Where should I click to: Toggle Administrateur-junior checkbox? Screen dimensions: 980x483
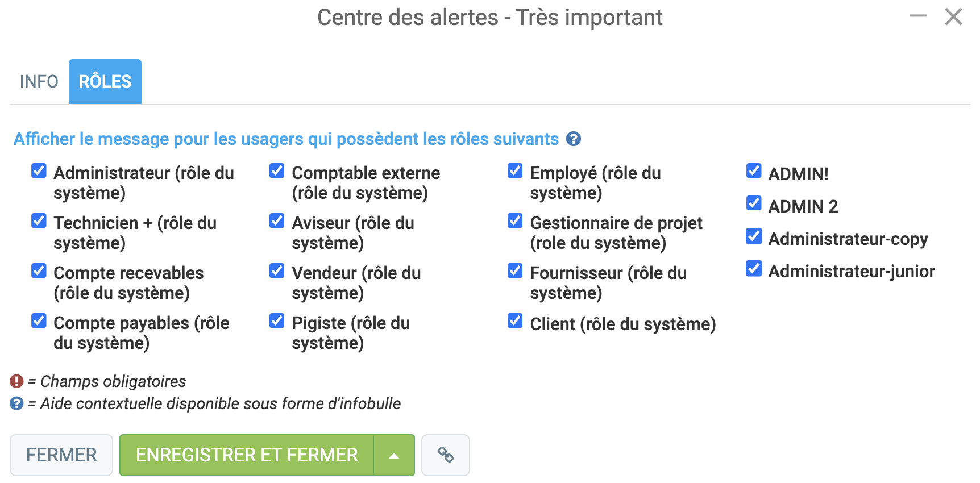point(754,268)
